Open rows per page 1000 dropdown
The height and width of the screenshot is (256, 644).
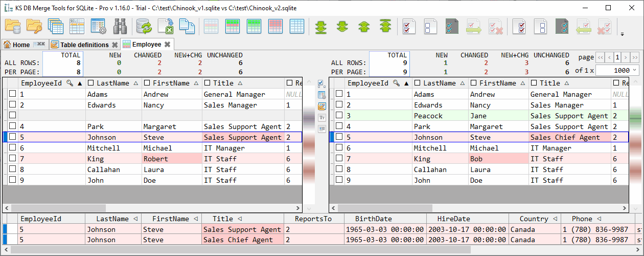click(x=617, y=70)
